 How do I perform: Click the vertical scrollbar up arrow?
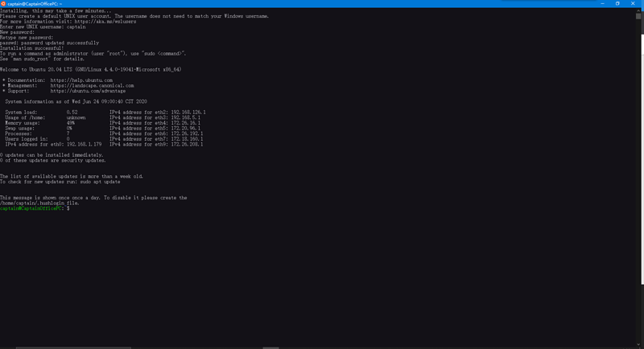(638, 10)
